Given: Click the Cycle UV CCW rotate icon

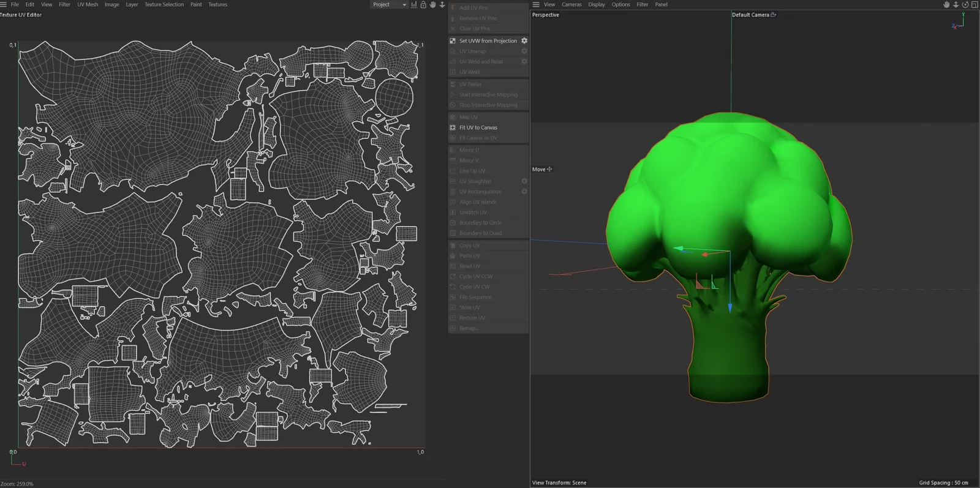Looking at the screenshot, I should click(x=453, y=276).
